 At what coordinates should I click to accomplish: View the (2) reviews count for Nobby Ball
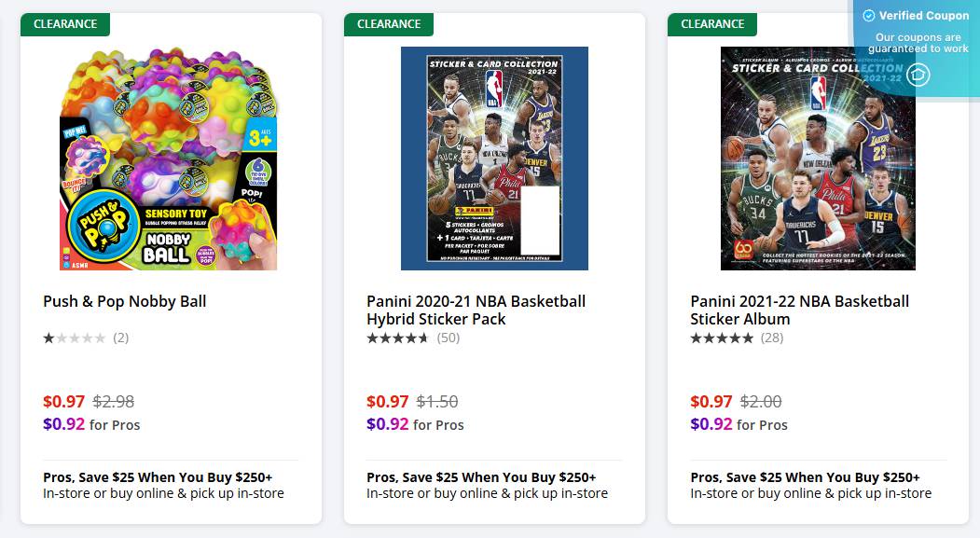(121, 338)
